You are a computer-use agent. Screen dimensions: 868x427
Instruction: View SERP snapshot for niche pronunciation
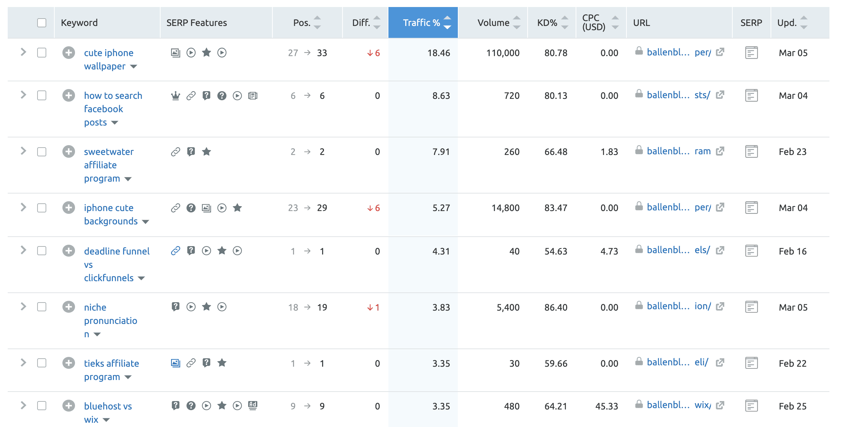pos(751,307)
